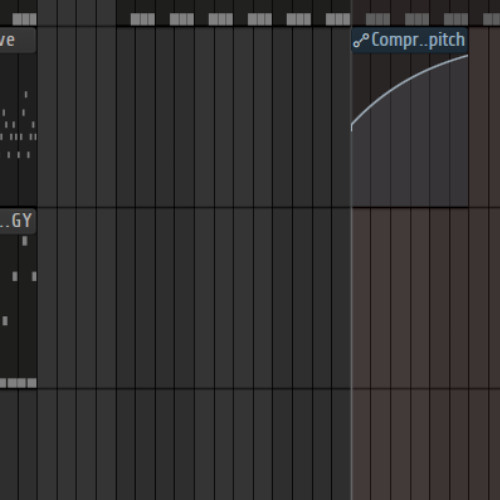
Task: Click the top-row block above the "ve" clip
Action: tap(24, 19)
